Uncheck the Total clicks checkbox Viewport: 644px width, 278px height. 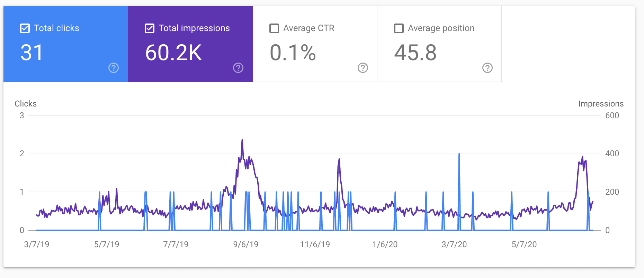click(x=25, y=28)
